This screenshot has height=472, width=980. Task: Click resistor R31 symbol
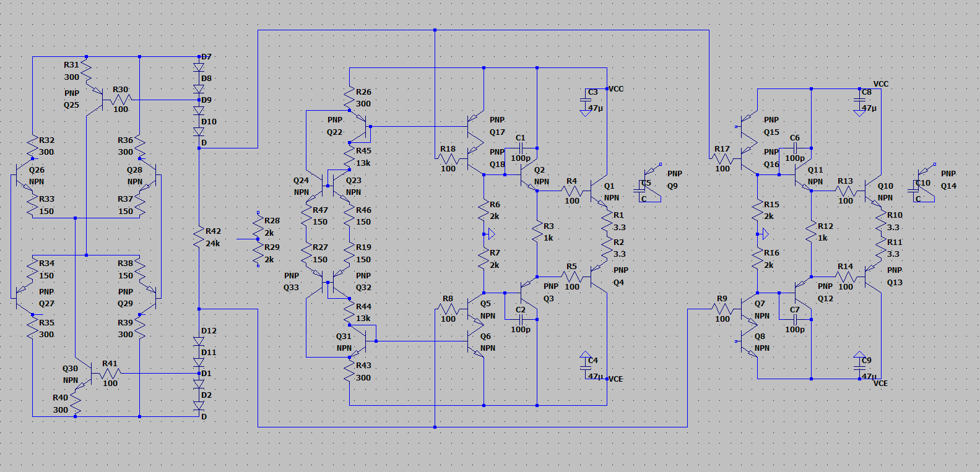click(x=86, y=71)
